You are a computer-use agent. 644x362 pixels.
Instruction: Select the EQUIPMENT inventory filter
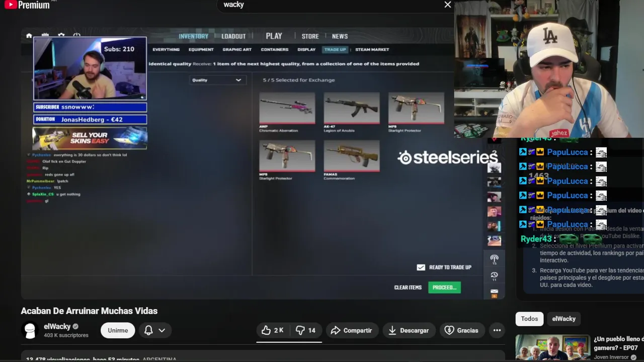click(x=201, y=49)
